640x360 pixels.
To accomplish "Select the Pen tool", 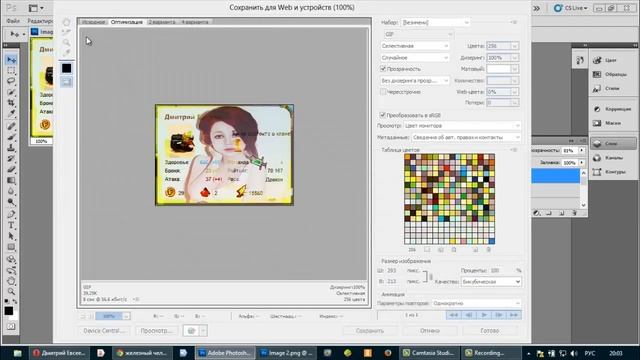I will point(11,214).
